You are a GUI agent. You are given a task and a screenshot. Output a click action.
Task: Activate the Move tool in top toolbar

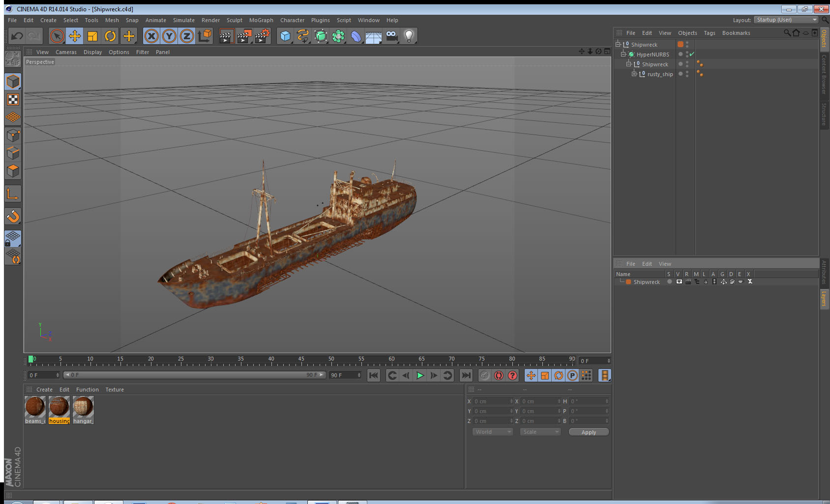point(75,36)
